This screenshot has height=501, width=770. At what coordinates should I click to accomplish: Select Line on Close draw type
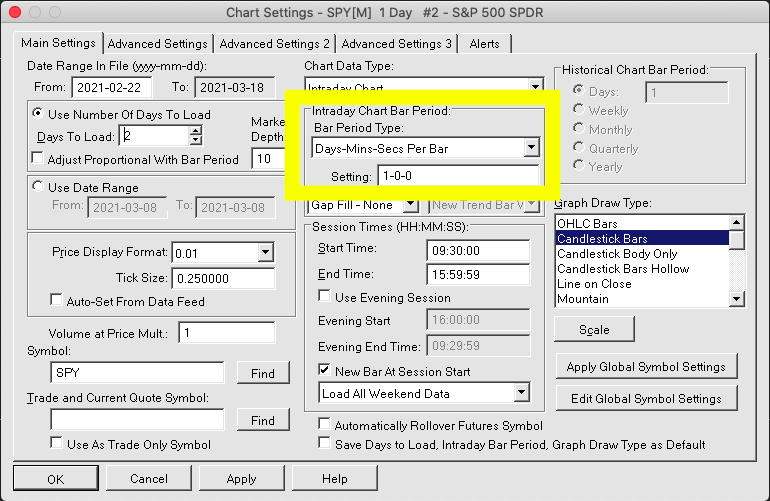(642, 284)
